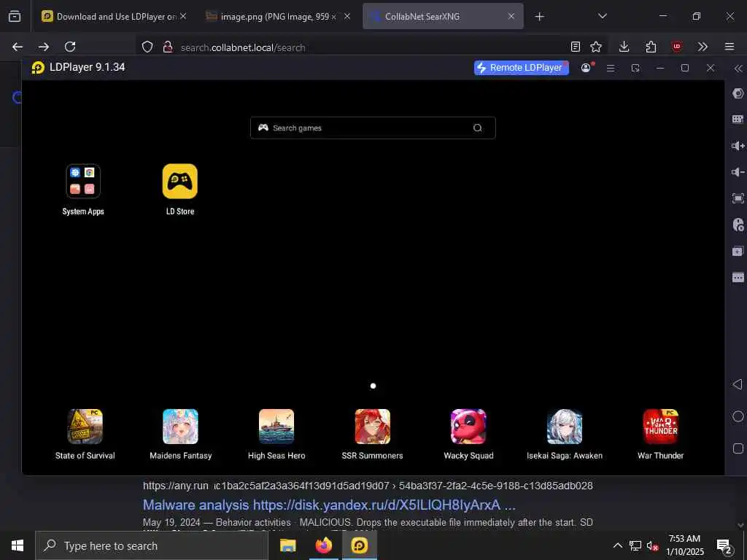
Task: Click the page dot indicator
Action: 373,386
